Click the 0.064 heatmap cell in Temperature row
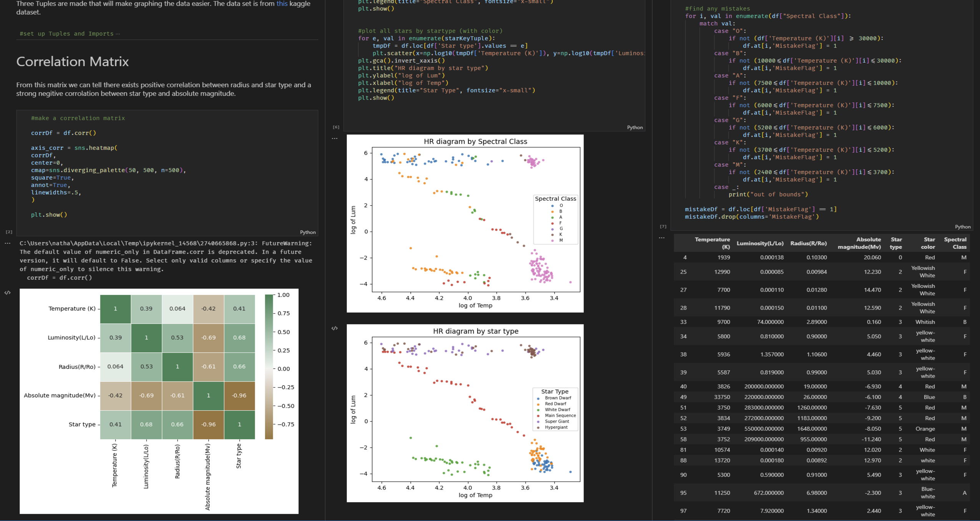This screenshot has width=980, height=521. pyautogui.click(x=177, y=309)
